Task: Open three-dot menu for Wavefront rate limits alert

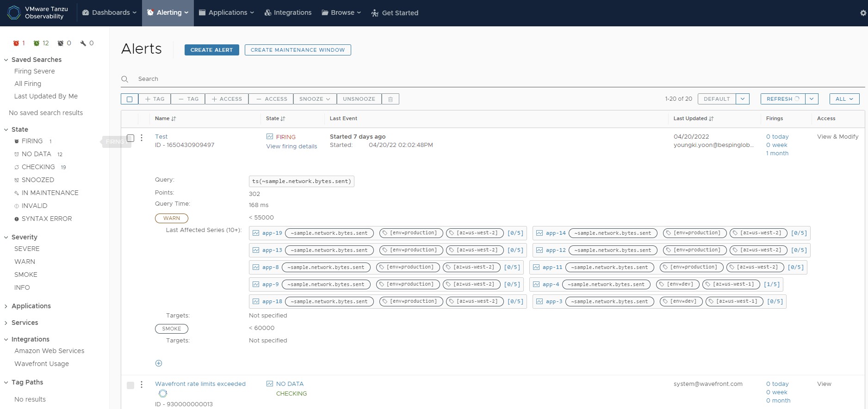Action: [142, 385]
